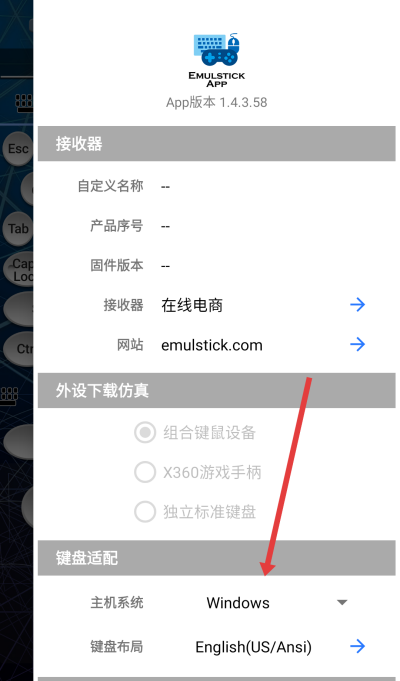This screenshot has width=400, height=681.
Task: Tap the 接收器 section header
Action: [x=217, y=144]
